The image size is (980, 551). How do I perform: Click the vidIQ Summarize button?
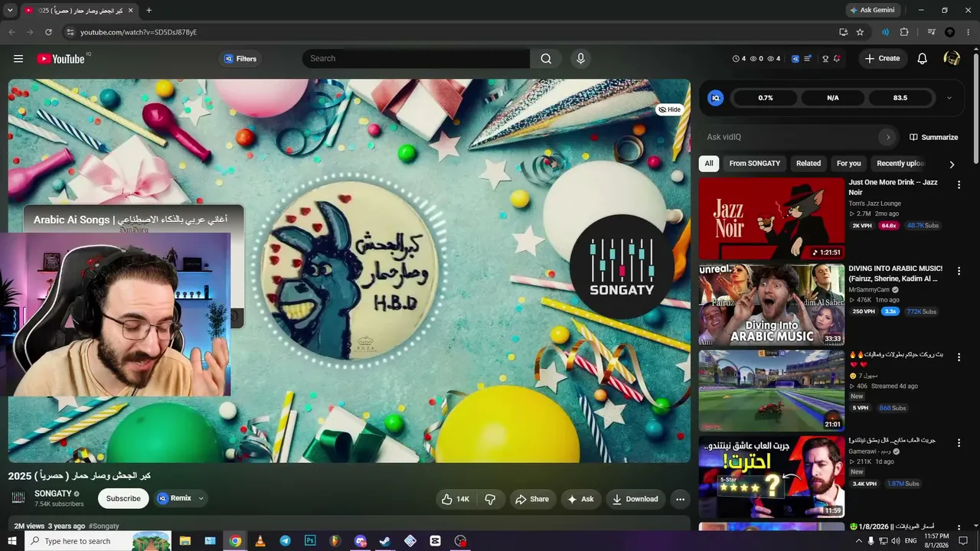point(933,137)
